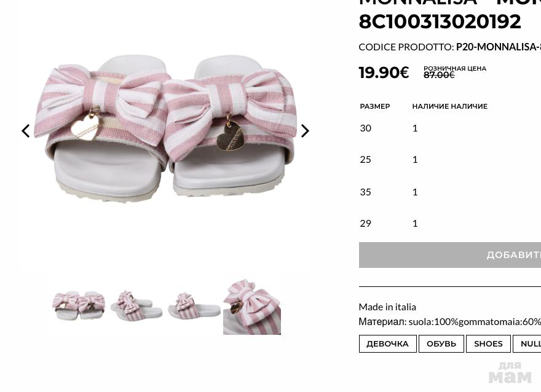541x392 pixels.
Task: Choose size 35 row
Action: coord(450,192)
